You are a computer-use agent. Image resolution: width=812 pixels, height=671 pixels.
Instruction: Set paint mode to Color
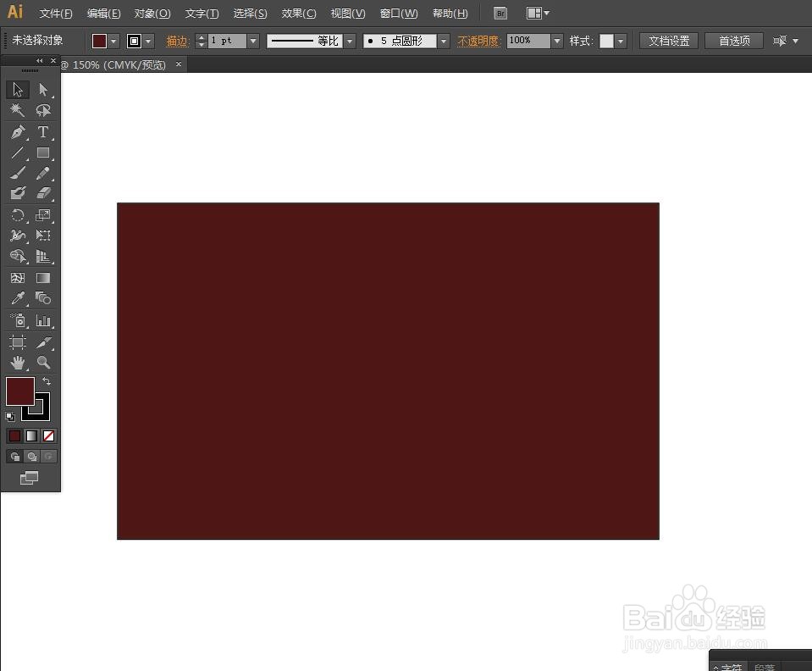pos(15,436)
